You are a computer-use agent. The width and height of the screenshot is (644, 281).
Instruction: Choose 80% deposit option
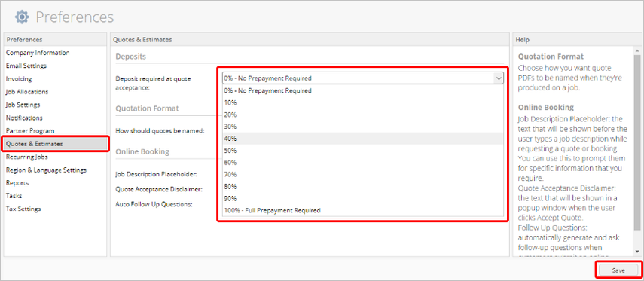pos(363,187)
